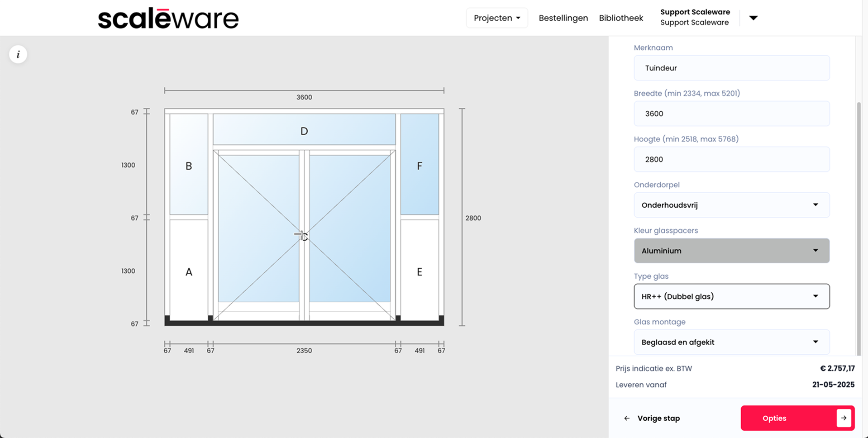This screenshot has height=438, width=868.
Task: Click the right door leaf glass
Action: click(350, 229)
